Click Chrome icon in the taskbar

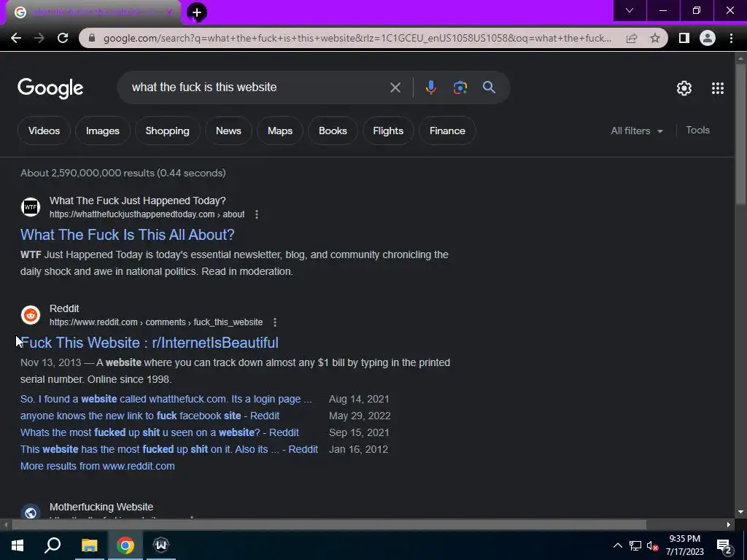tap(125, 545)
